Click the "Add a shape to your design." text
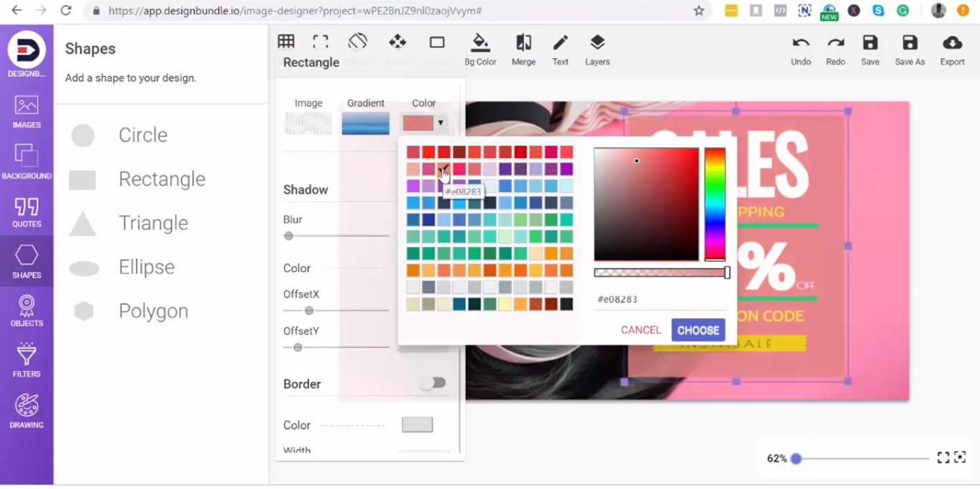Viewport: 980px width, 489px height. 131,78
